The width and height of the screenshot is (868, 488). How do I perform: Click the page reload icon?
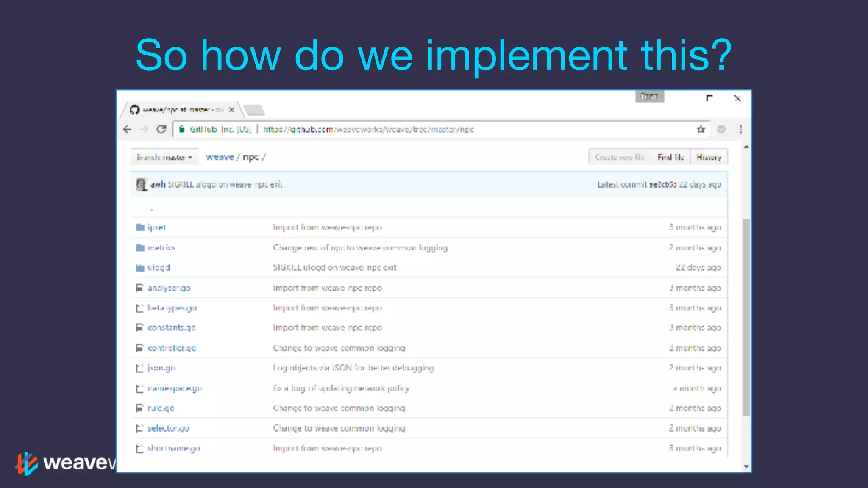(161, 129)
